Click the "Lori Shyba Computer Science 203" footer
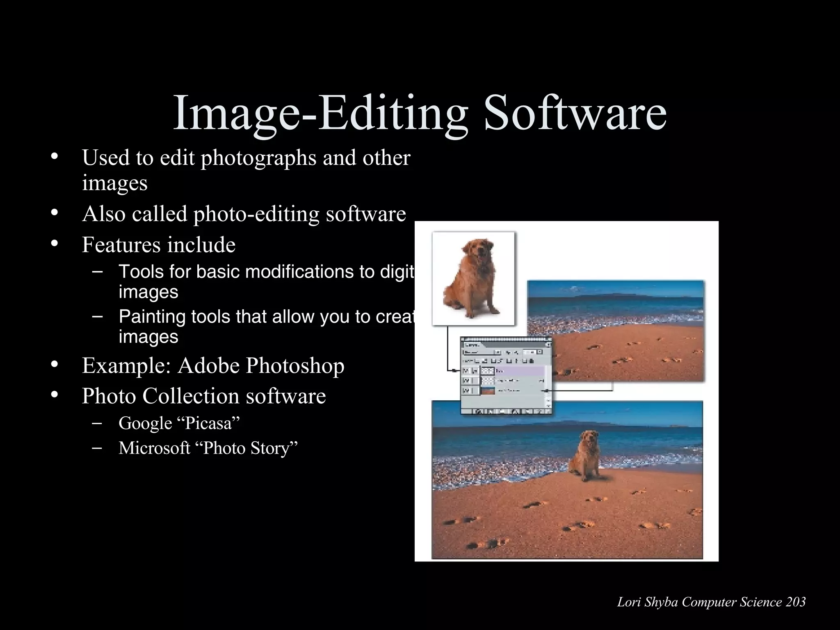This screenshot has height=630, width=840. point(712,602)
